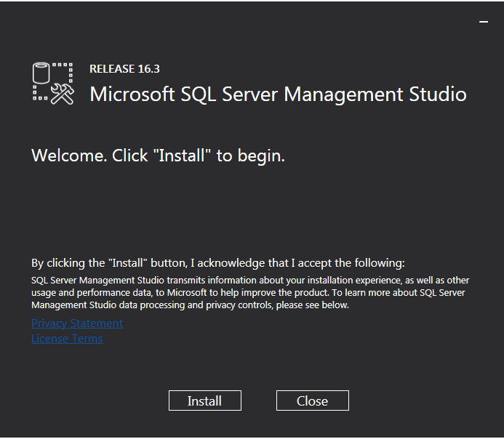Click the database cylinder in the logo
The width and height of the screenshot is (504, 439).
point(43,73)
